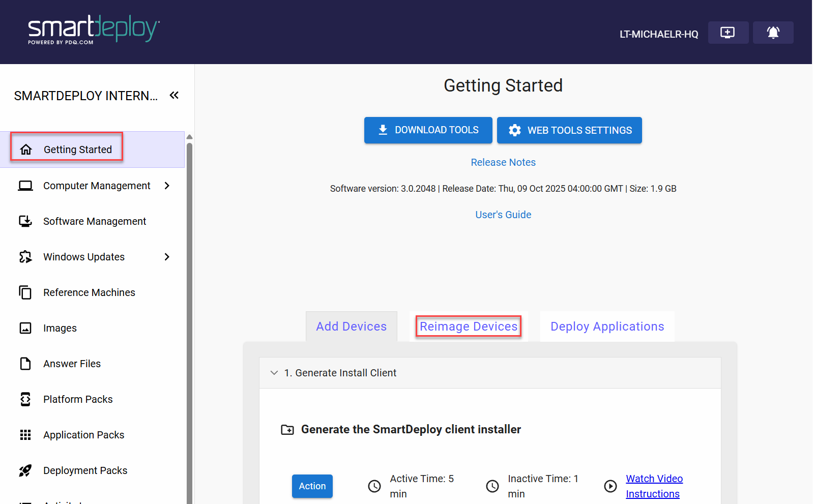Screen dimensions: 813x504
Task: Open Web Tools Settings
Action: (x=569, y=130)
